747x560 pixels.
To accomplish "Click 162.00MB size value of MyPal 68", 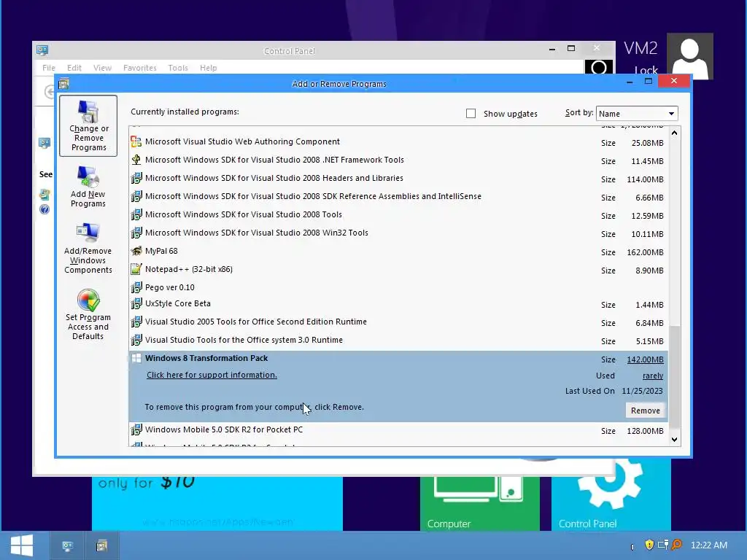I will tap(645, 252).
